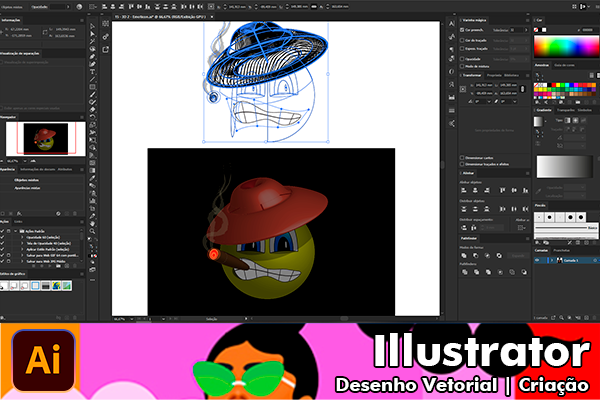The image size is (600, 400).
Task: Switch to Símbolos tab
Action: (584, 110)
